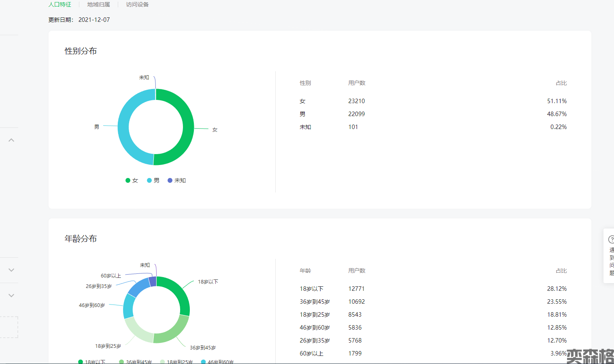Click purple 未知 legend dot in gender chart
Screen dimensions: 614x364
coord(170,180)
